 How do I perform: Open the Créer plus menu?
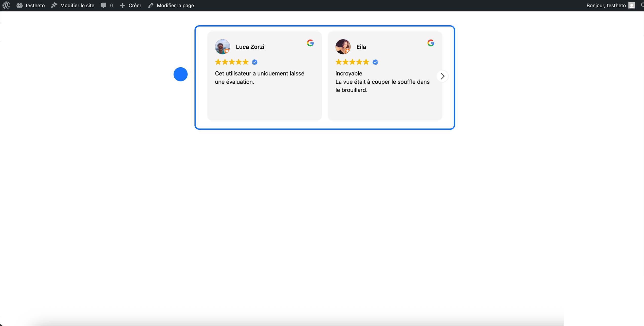131,5
